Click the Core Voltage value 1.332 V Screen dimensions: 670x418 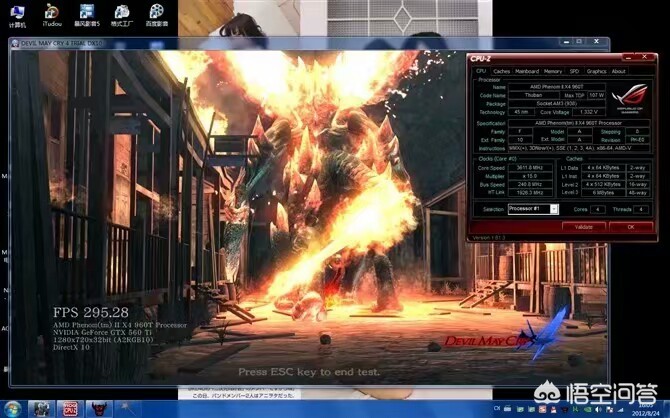click(x=589, y=112)
